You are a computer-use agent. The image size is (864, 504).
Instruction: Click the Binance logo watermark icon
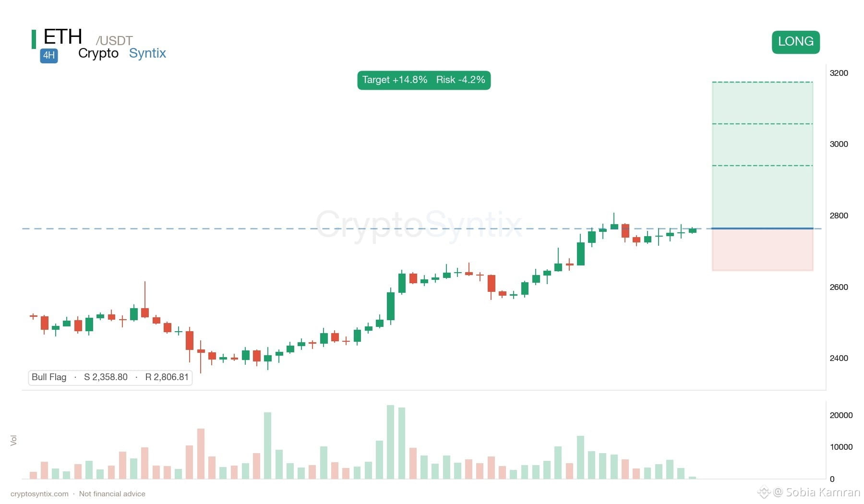click(x=764, y=492)
